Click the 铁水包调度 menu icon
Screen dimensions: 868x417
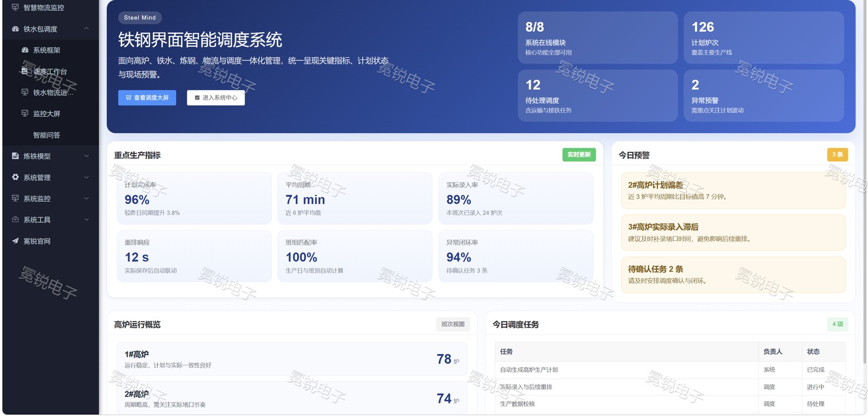point(15,29)
